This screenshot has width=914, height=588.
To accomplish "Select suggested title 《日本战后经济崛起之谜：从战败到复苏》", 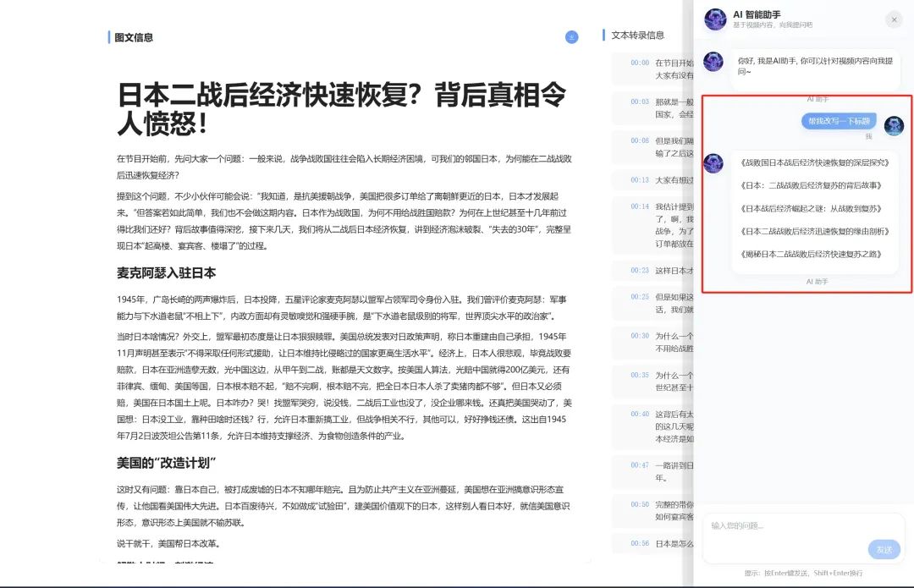I will [x=811, y=209].
